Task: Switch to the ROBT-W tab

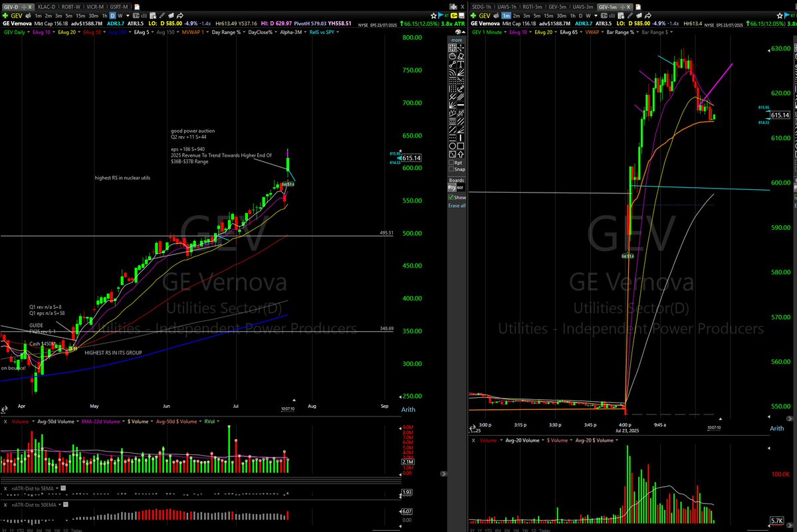Action: click(70, 7)
